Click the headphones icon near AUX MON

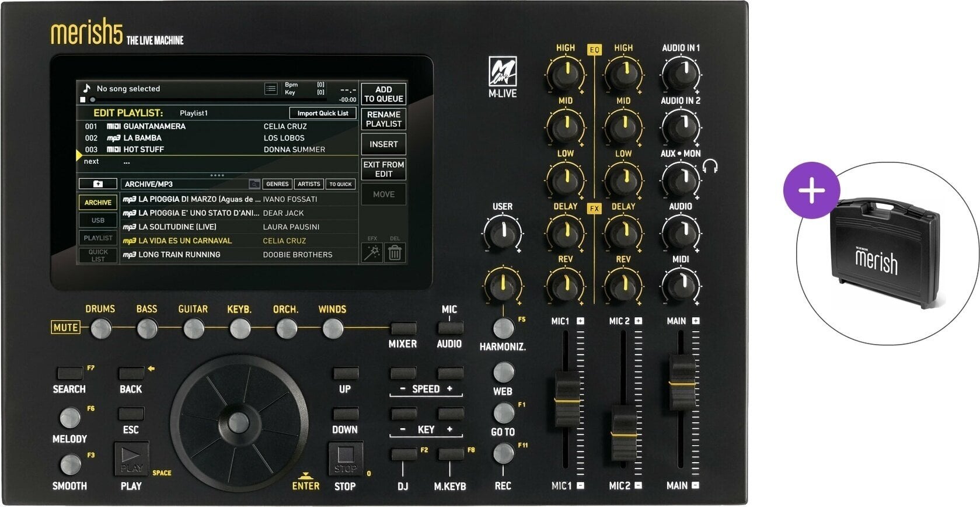click(710, 167)
